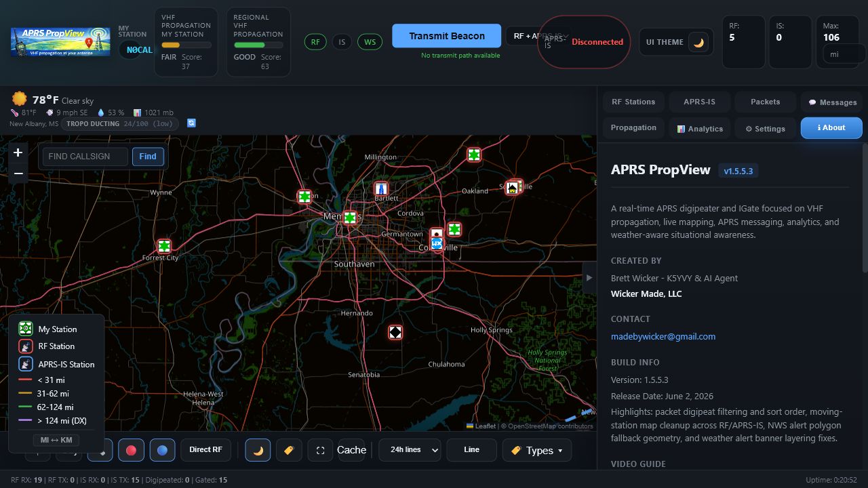Expand the Types dropdown

click(537, 450)
